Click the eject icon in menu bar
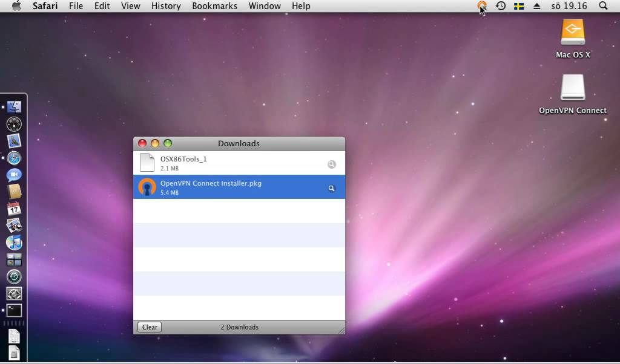620x364 pixels. pos(536,6)
